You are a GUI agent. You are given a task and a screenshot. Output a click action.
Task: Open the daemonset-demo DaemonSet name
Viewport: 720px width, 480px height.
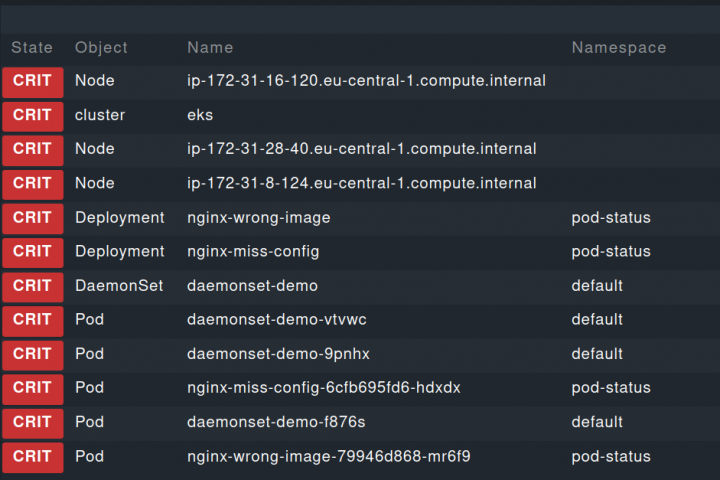(252, 285)
